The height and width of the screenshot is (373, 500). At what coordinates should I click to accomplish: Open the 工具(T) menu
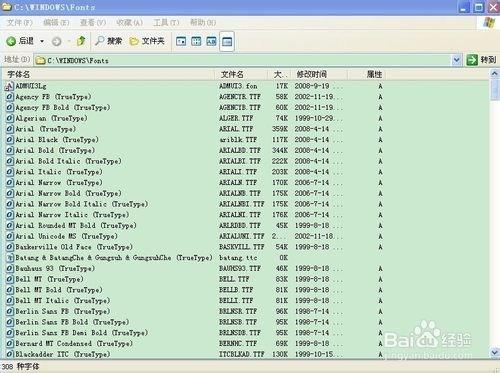point(166,23)
